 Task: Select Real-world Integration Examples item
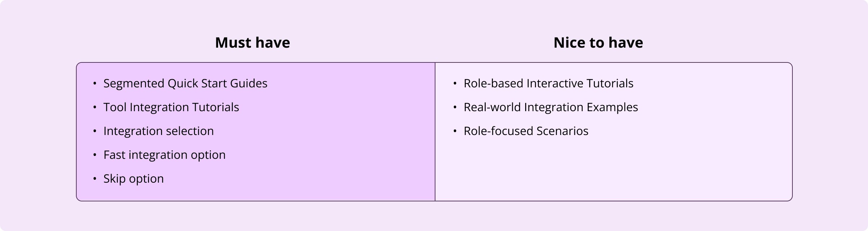pyautogui.click(x=551, y=107)
